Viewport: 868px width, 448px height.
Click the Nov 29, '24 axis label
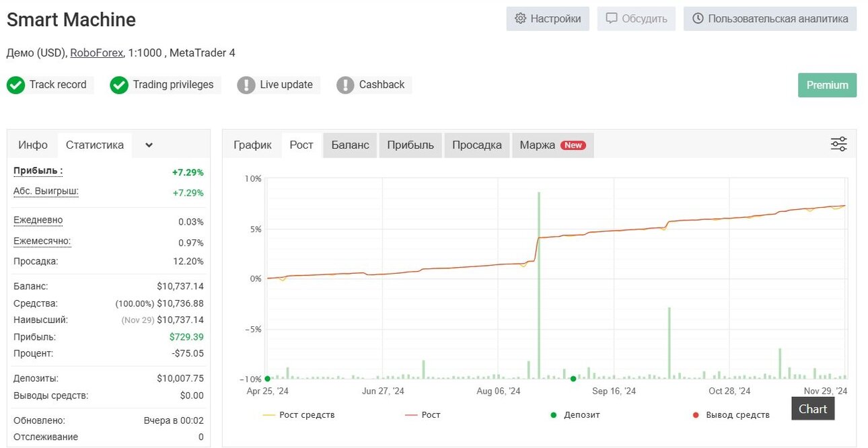826,391
